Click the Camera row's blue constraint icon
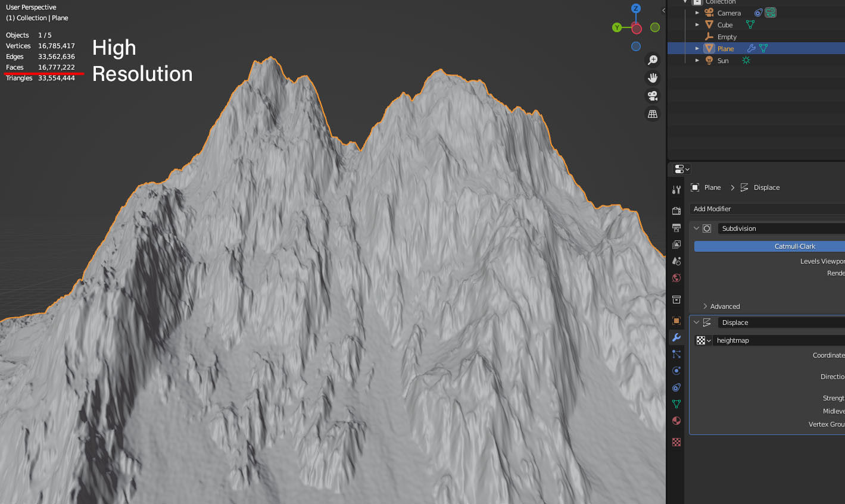Viewport: 845px width, 504px height. [x=758, y=12]
